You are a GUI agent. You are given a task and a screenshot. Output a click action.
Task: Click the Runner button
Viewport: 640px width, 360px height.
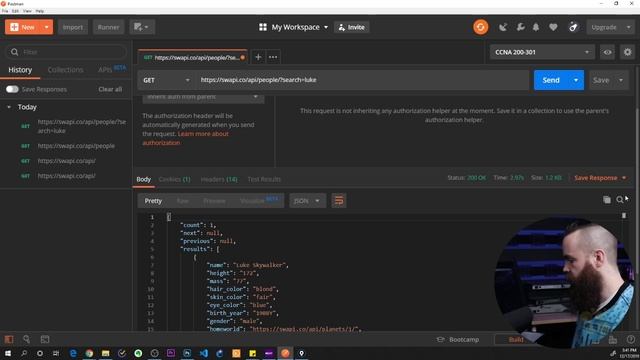tap(108, 27)
